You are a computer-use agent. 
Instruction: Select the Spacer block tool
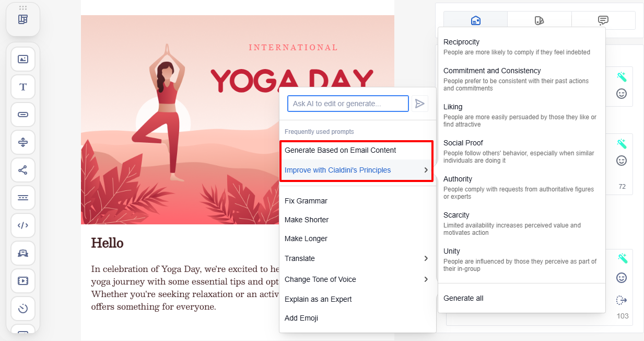(x=23, y=142)
